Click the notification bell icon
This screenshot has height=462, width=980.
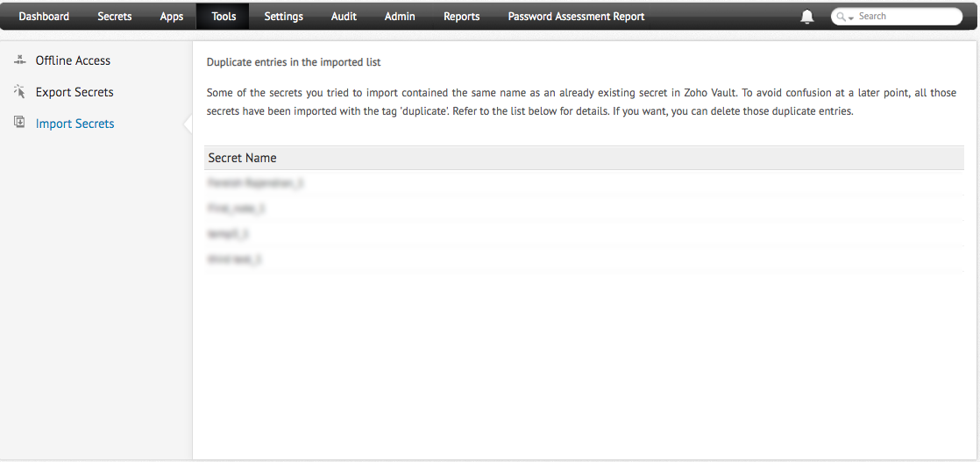(806, 17)
